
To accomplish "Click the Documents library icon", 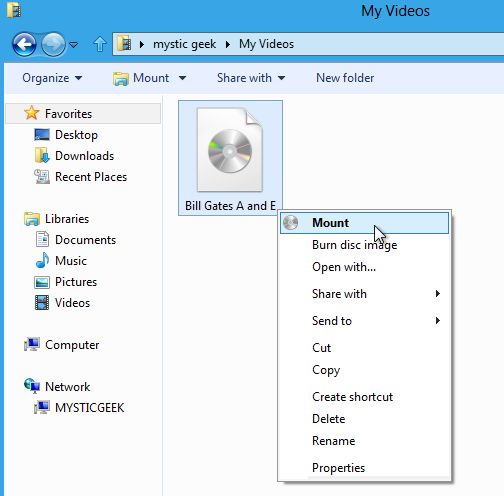I will pos(42,239).
